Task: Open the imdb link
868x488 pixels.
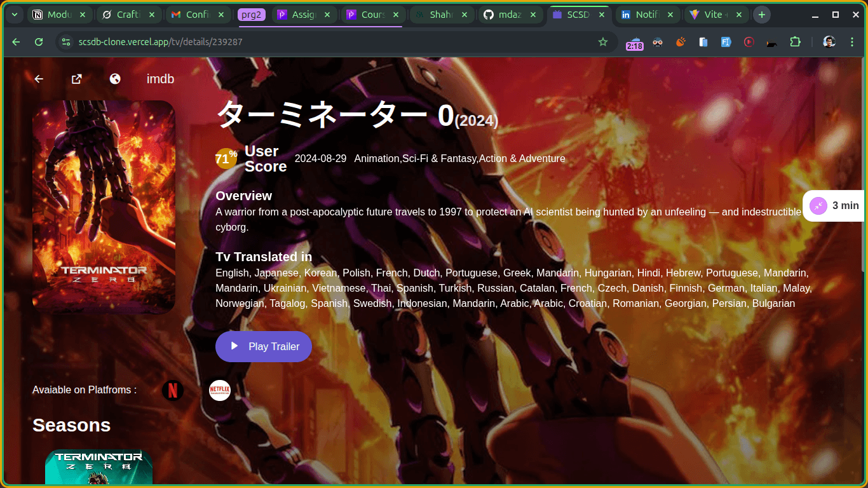Action: pyautogui.click(x=160, y=79)
